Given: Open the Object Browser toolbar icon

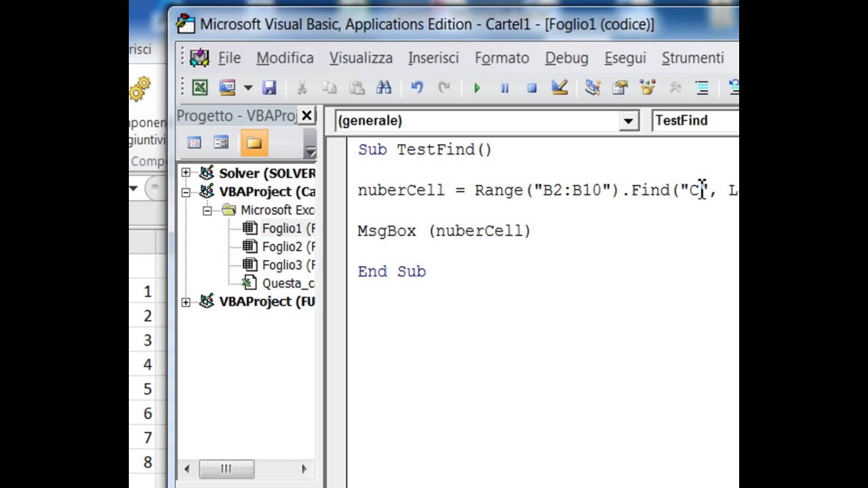Looking at the screenshot, I should [x=648, y=87].
